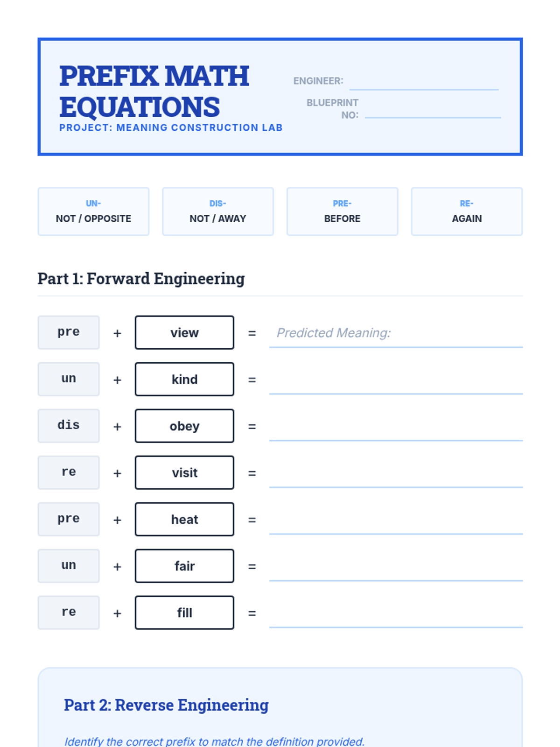This screenshot has width=560, height=747.
Task: Click the Predicted Meaning answer line
Action: 396,333
